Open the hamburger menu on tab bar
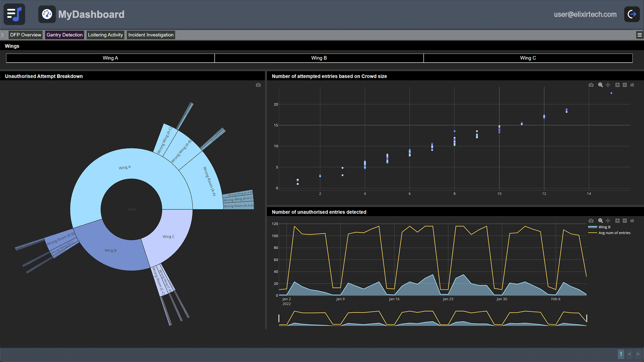 tap(639, 35)
